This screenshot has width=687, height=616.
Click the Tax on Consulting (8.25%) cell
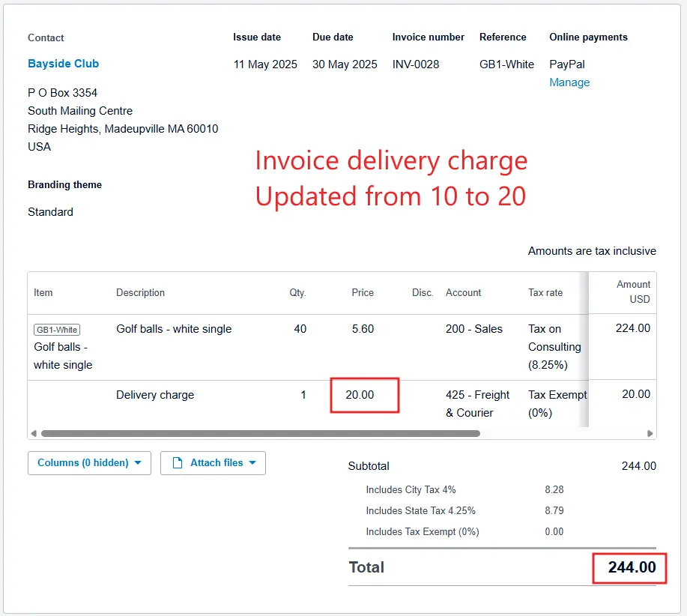pos(554,346)
